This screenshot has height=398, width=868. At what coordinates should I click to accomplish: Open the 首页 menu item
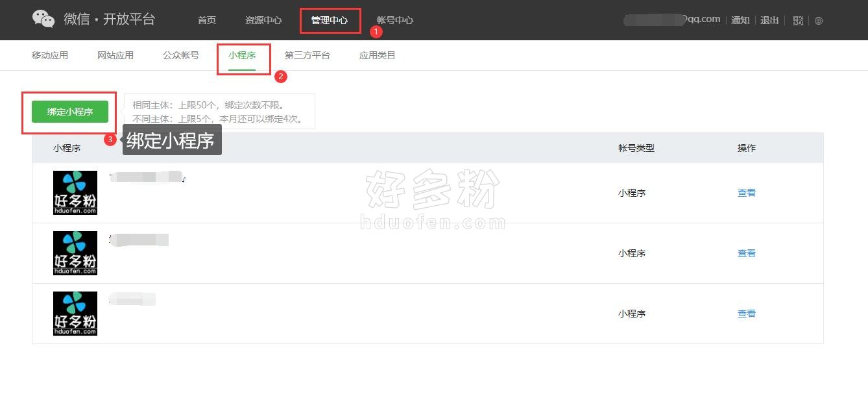pos(207,20)
